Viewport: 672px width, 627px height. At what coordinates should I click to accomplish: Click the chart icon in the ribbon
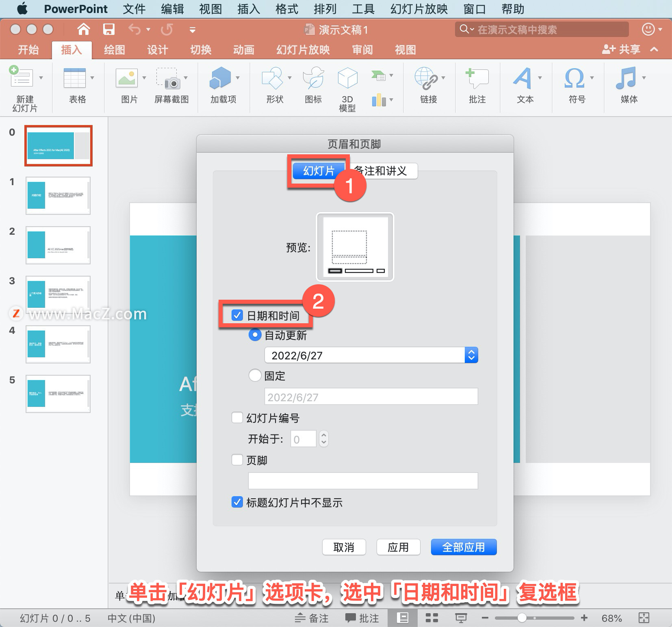[x=379, y=100]
